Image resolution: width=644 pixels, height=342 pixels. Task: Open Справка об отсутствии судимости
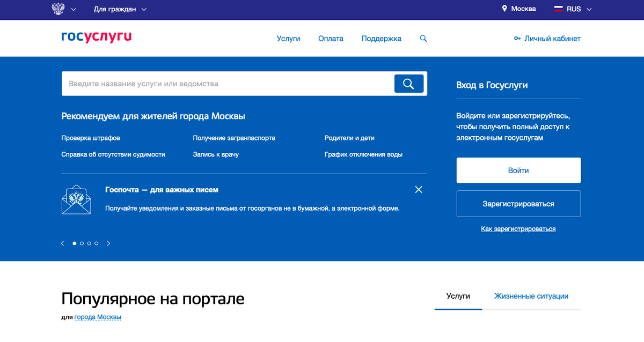[113, 154]
